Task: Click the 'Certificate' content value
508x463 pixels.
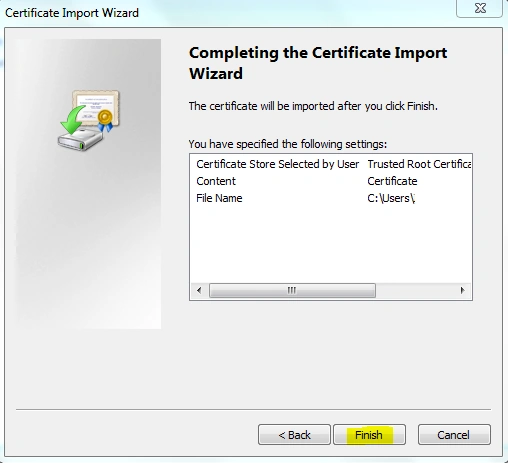Action: pyautogui.click(x=392, y=181)
